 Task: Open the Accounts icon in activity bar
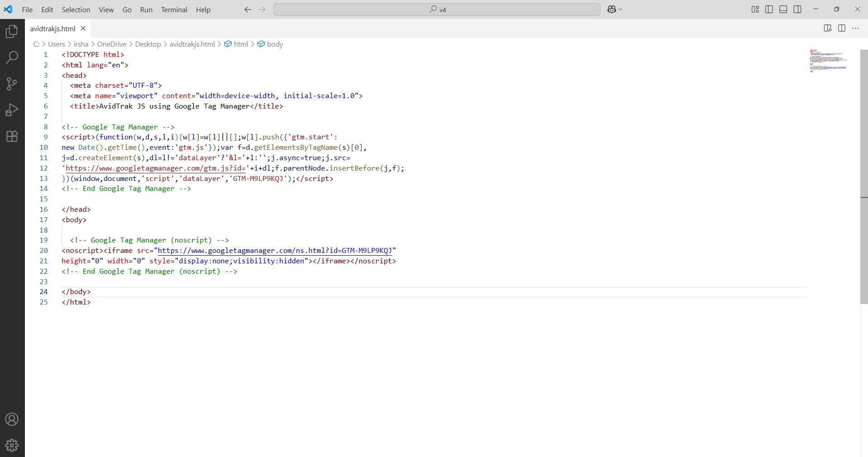12,419
